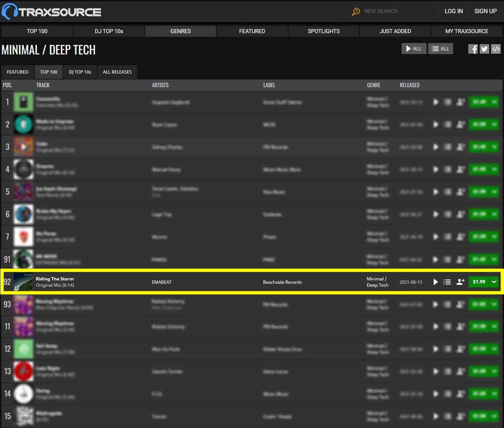The image size is (504, 428).
Task: Play the track at position 13
Action: click(436, 371)
